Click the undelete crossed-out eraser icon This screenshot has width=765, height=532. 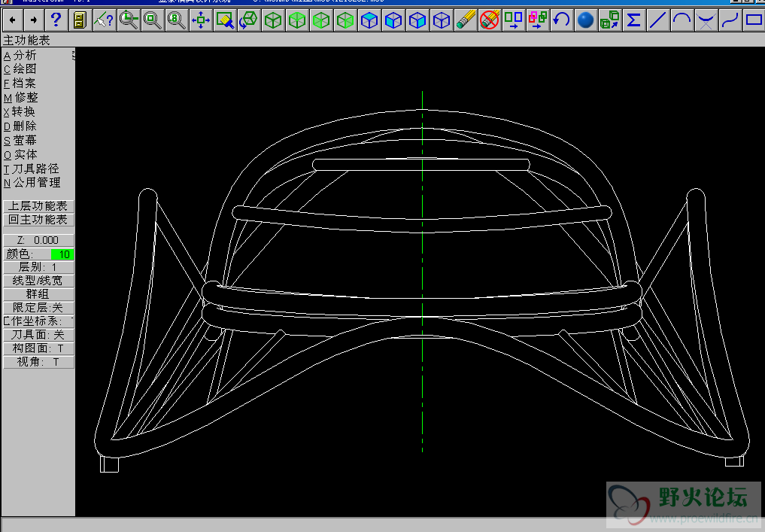pyautogui.click(x=490, y=20)
